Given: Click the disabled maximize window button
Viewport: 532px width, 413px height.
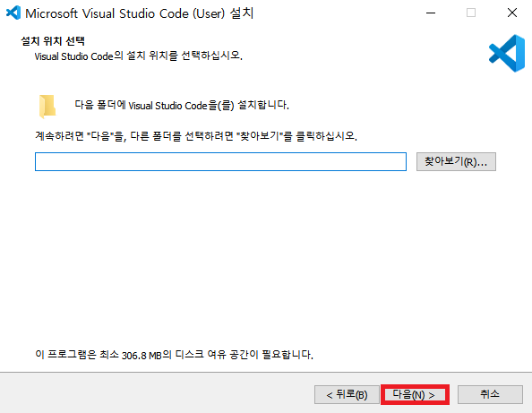Looking at the screenshot, I should [471, 13].
